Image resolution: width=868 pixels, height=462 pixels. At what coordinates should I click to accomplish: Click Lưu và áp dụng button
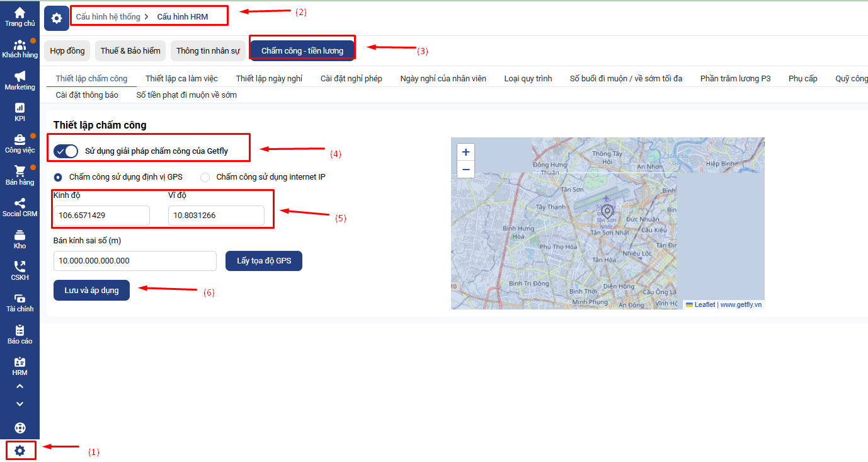[x=91, y=290]
